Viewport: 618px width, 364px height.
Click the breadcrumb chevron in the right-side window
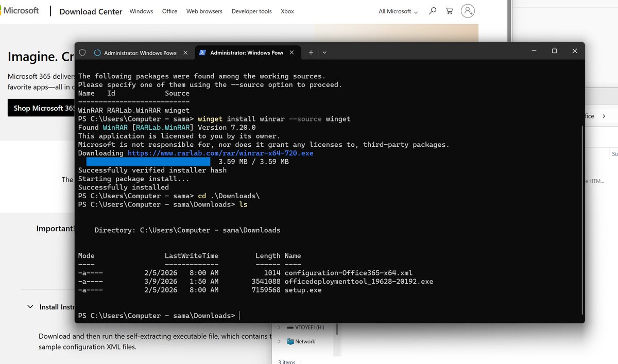[x=604, y=116]
